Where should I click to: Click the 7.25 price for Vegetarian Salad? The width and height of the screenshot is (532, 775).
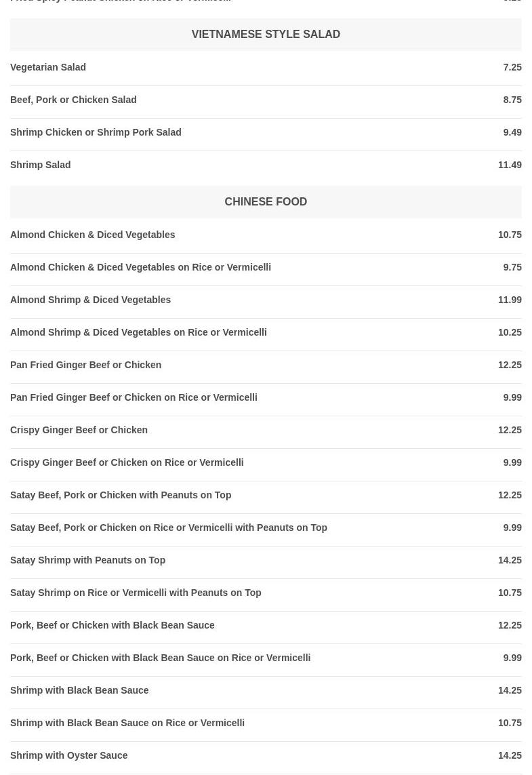(512, 67)
